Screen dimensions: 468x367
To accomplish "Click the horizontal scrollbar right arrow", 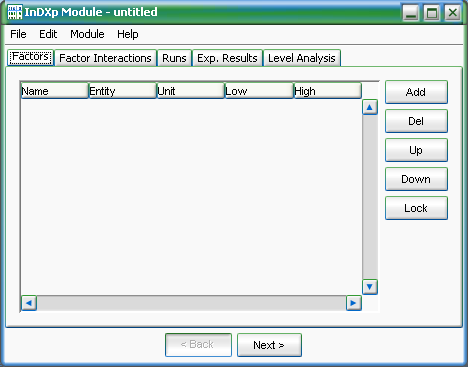I will pyautogui.click(x=354, y=303).
